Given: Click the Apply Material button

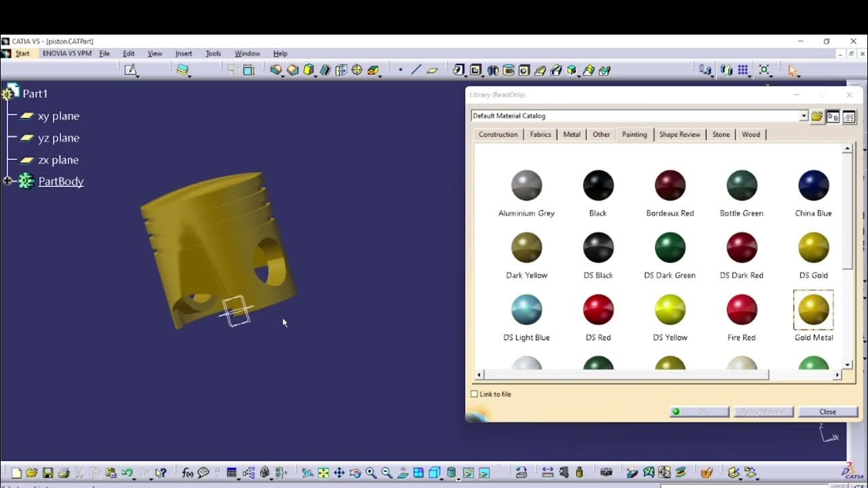Looking at the screenshot, I should 763,411.
